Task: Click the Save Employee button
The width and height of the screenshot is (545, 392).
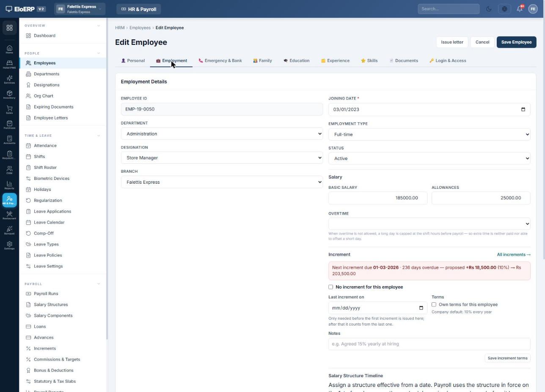Action: [516, 42]
